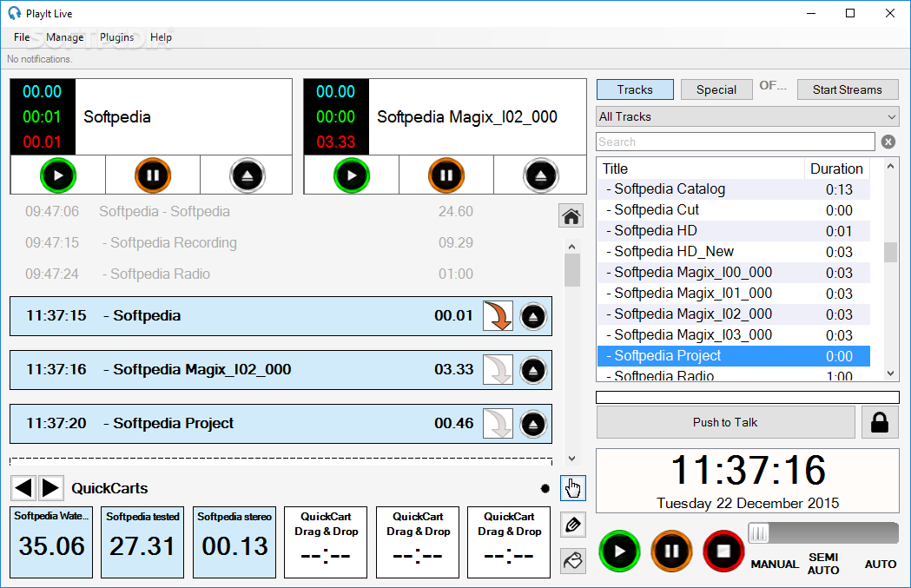The height and width of the screenshot is (588, 911).
Task: Clear the track search box
Action: click(x=888, y=142)
